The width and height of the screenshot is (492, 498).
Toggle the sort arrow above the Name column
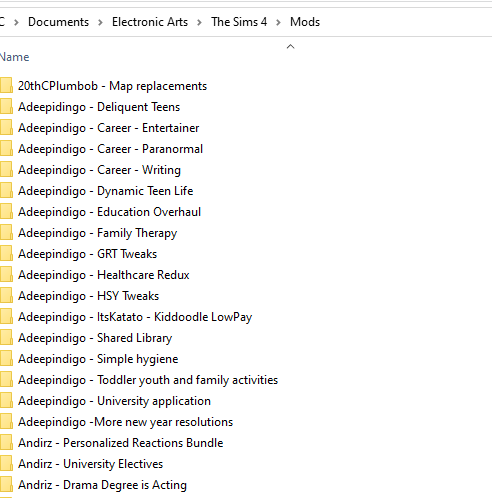pos(290,47)
